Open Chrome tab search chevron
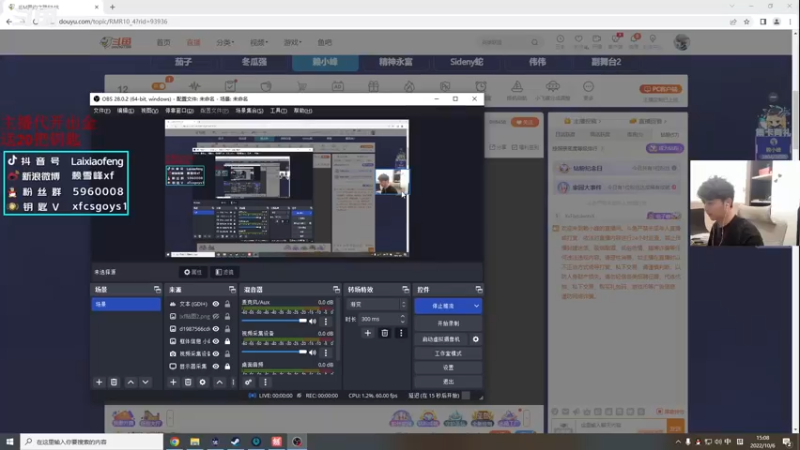The image size is (800, 450). point(732,7)
